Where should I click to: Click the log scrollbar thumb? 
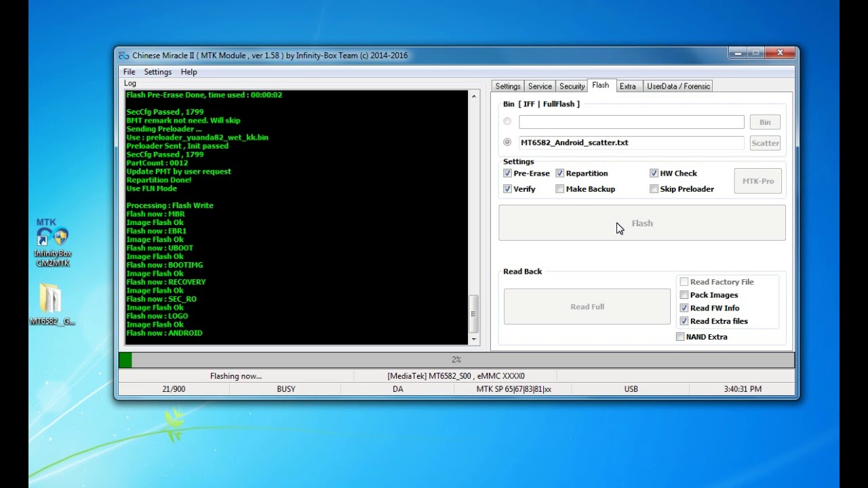point(474,312)
